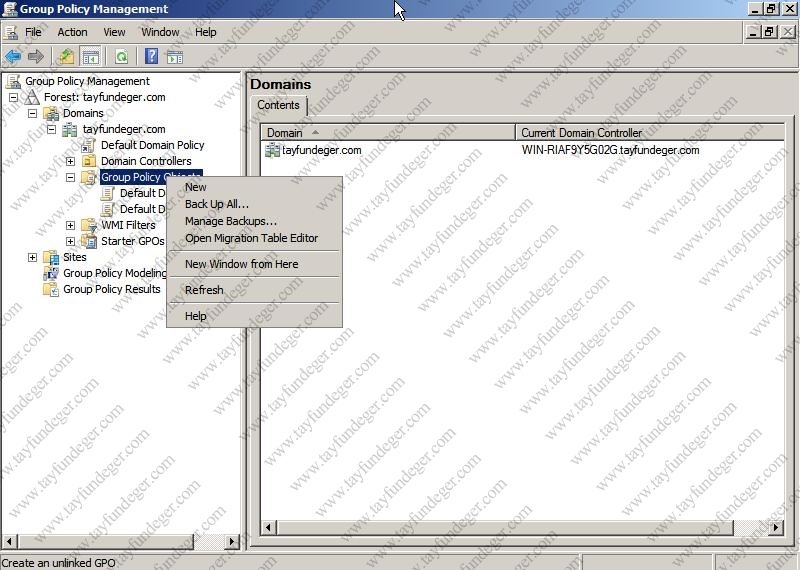Image resolution: width=800 pixels, height=570 pixels.
Task: Select the Group Policy Management root node icon
Action: point(13,81)
